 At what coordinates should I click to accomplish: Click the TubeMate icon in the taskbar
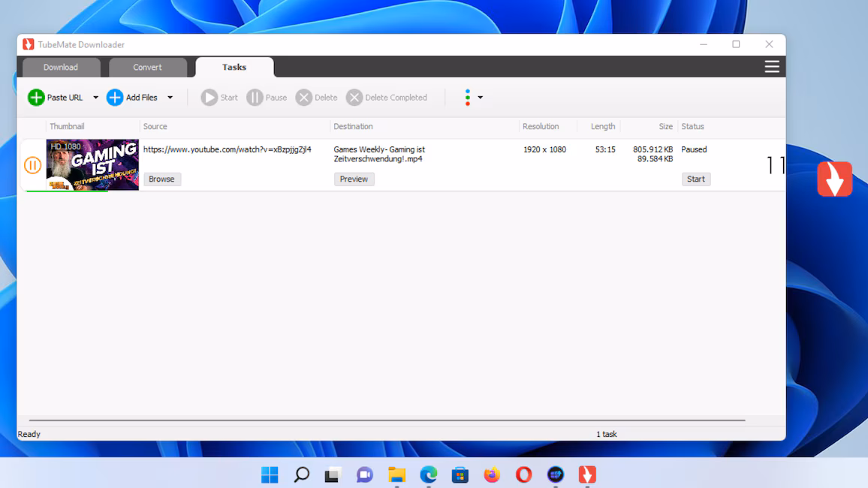tap(587, 474)
